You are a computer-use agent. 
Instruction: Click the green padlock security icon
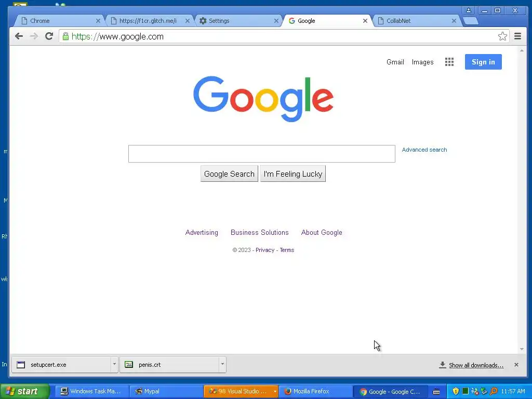[x=65, y=36]
